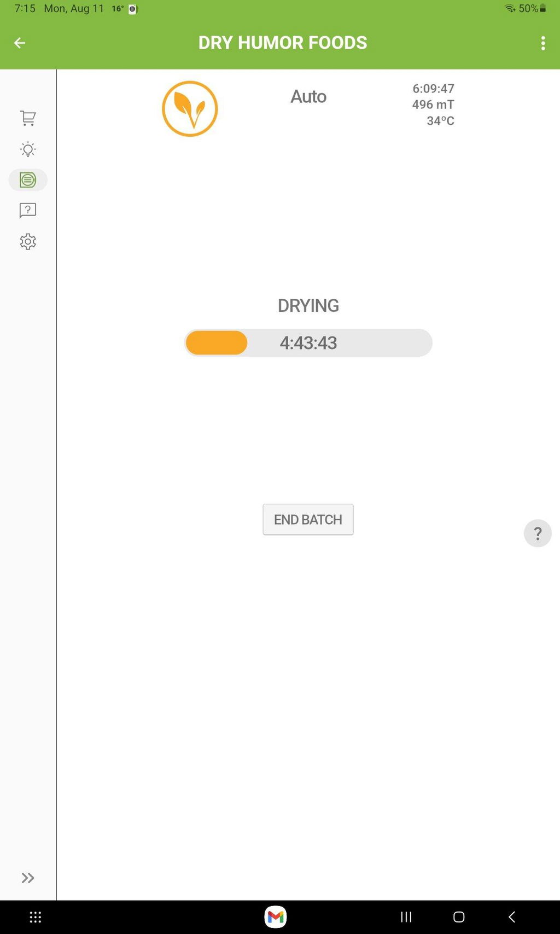Tap the Android home navigation button

pyautogui.click(x=459, y=917)
